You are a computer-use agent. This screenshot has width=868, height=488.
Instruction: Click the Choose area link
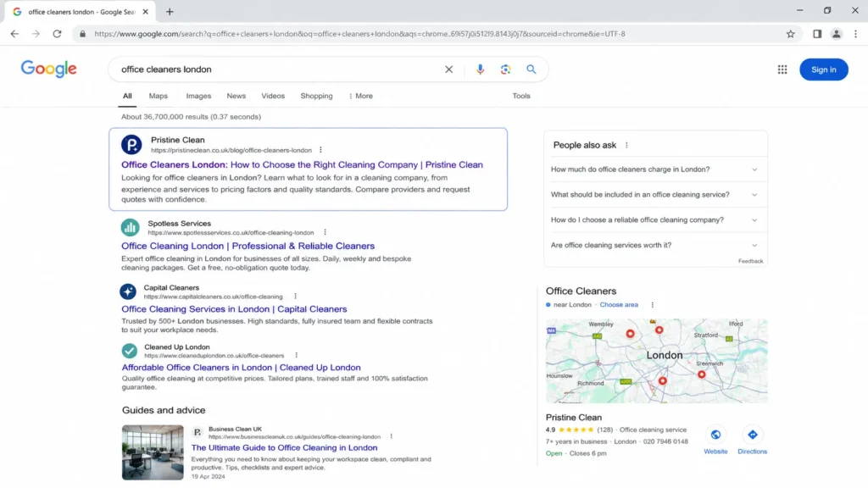619,305
